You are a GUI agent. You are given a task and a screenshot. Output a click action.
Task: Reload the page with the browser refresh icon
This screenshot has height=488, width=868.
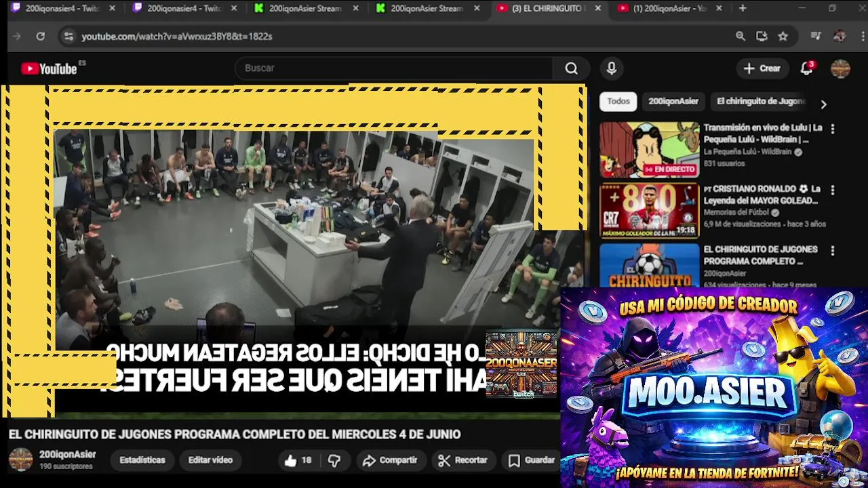click(41, 37)
